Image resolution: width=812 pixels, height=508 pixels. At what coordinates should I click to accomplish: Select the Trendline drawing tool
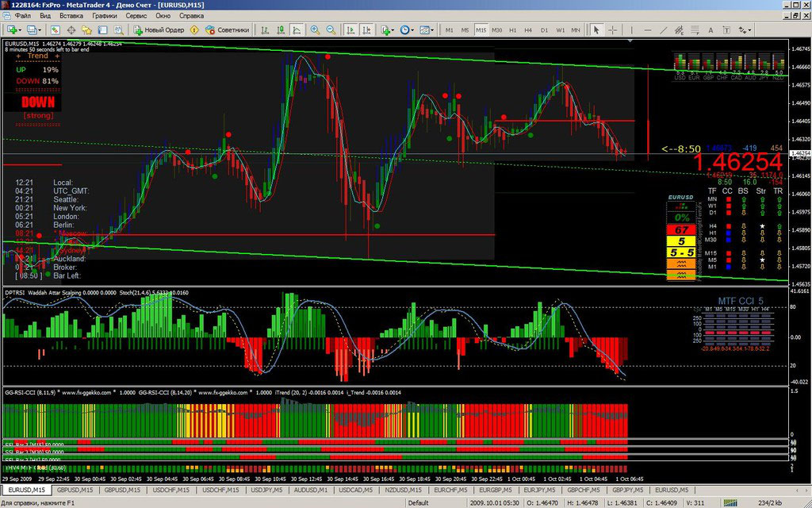664,30
